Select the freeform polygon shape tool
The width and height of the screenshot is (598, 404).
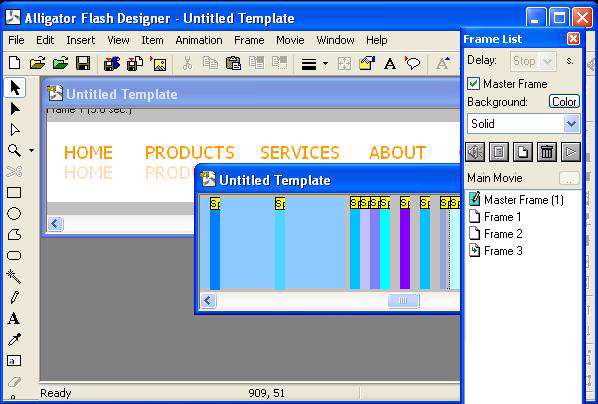click(14, 234)
